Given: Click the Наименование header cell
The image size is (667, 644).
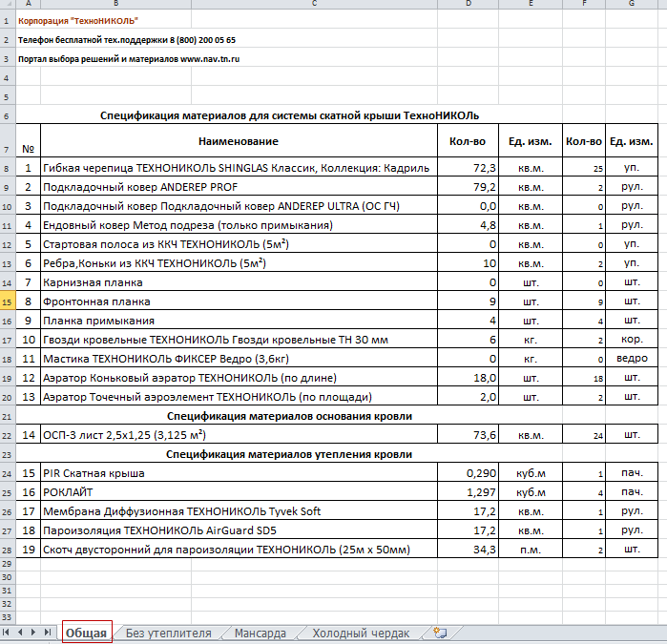Looking at the screenshot, I should 240,141.
